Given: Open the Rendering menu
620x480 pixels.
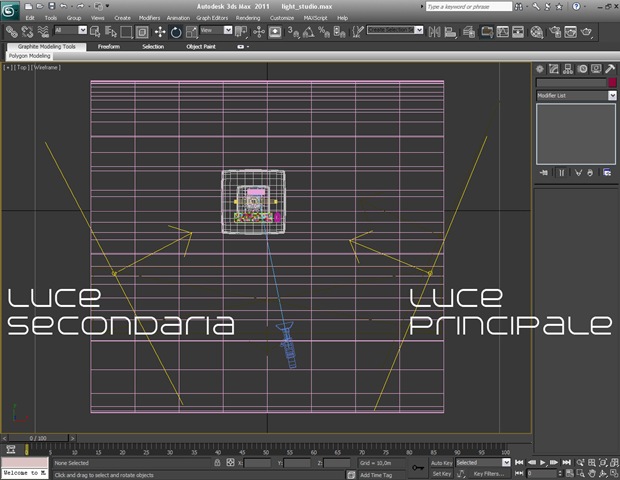Looking at the screenshot, I should point(248,18).
